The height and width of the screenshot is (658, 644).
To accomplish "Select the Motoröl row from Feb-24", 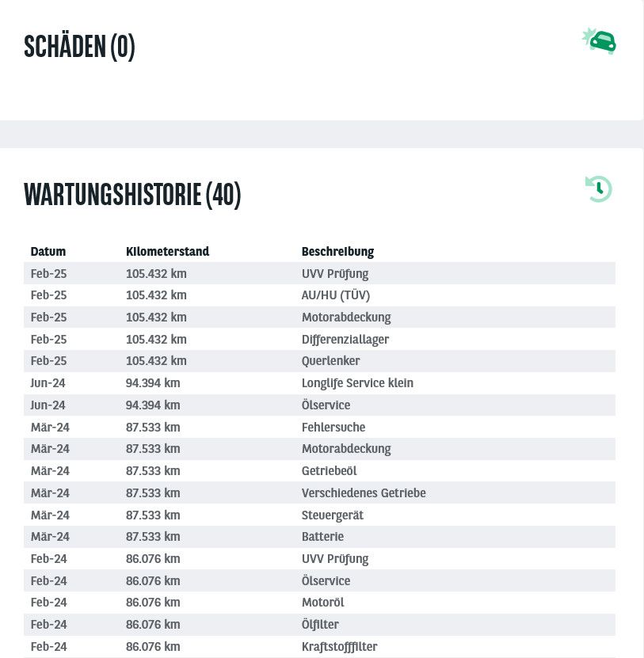I will point(319,603).
